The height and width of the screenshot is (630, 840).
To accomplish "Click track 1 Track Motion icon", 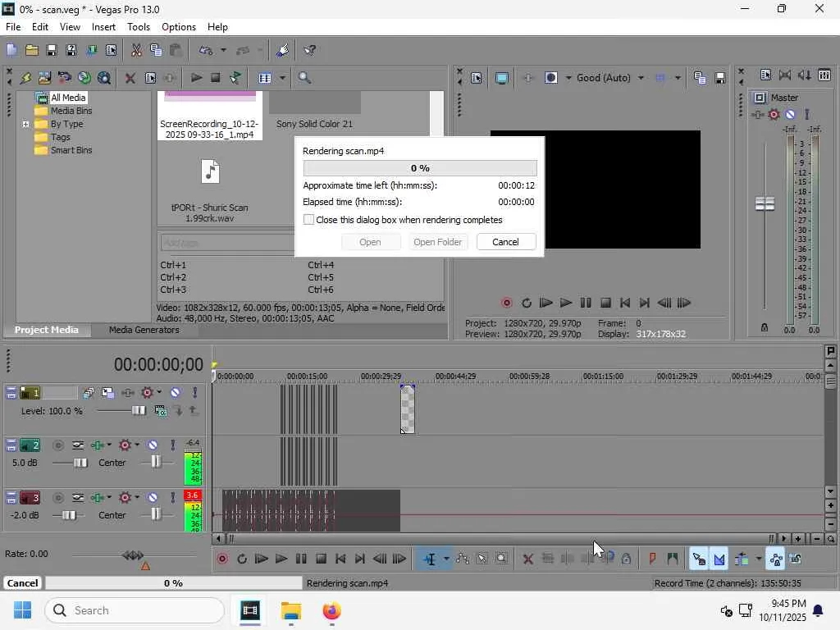I will pyautogui.click(x=107, y=393).
